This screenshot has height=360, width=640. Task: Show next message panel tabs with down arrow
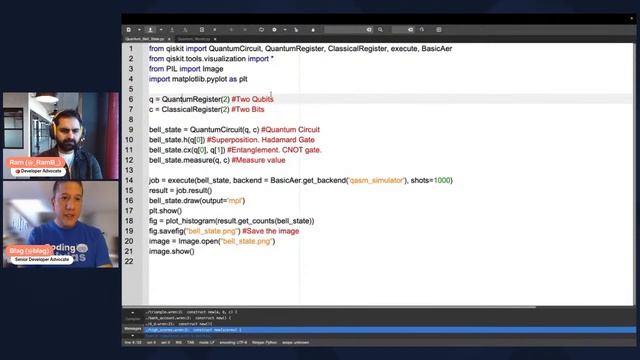coord(133,336)
